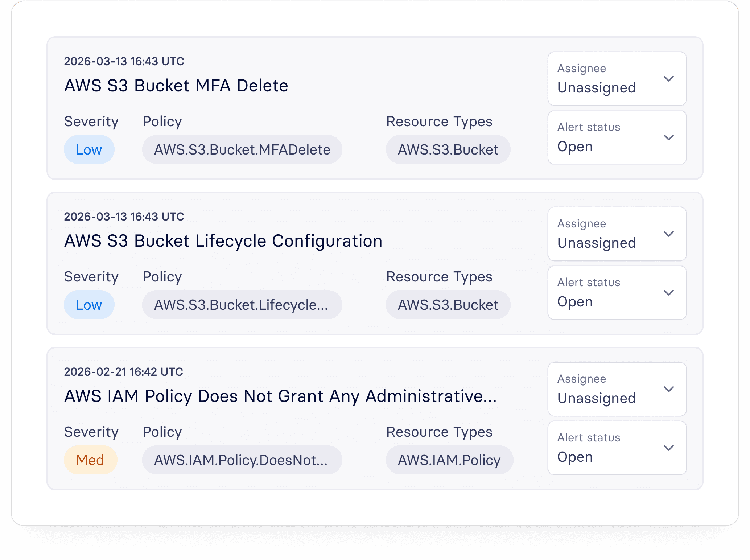Open Alert status dropdown for MFA Delete alert
This screenshot has height=560, width=750.
pyautogui.click(x=617, y=137)
